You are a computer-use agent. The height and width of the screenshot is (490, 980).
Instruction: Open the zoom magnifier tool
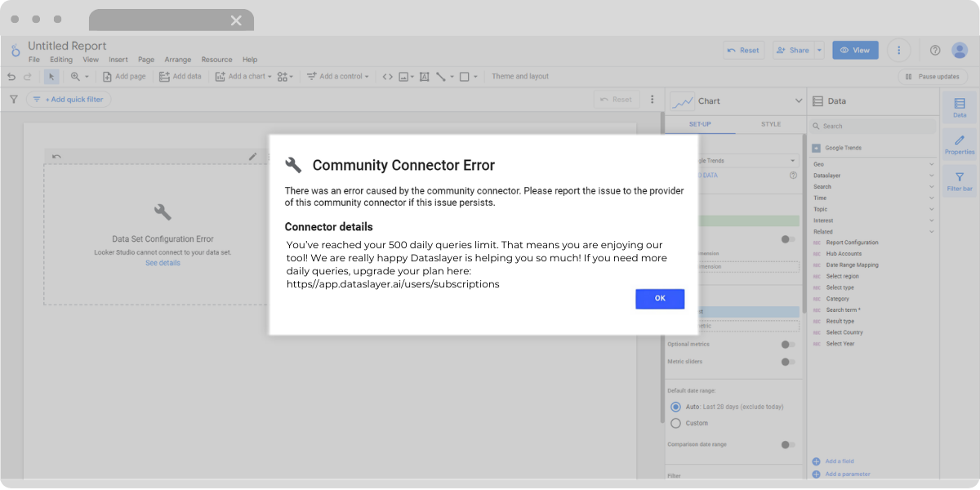coord(76,76)
